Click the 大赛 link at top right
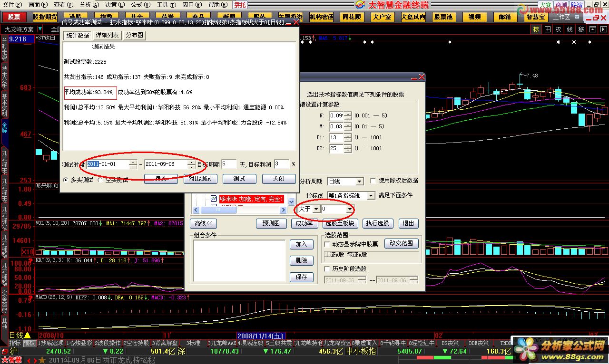The image size is (609, 364). tap(545, 5)
